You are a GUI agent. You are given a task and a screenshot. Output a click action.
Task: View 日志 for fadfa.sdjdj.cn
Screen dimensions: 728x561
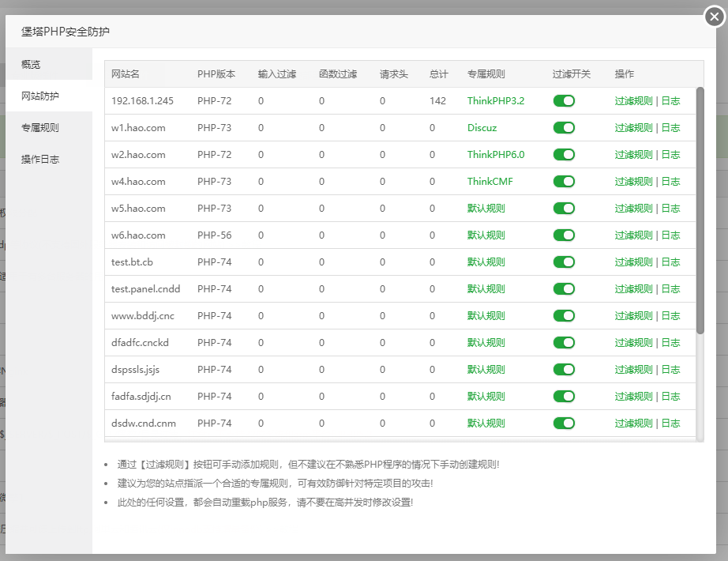[670, 397]
